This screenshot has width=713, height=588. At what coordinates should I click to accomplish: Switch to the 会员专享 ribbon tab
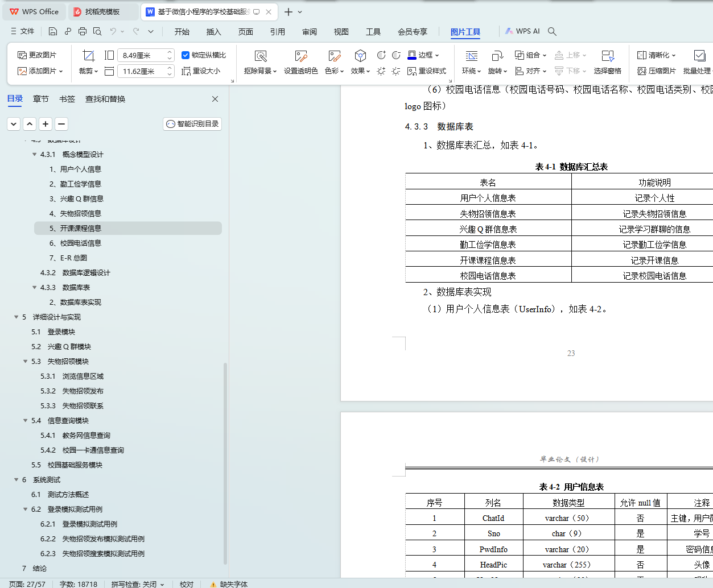[x=413, y=32]
